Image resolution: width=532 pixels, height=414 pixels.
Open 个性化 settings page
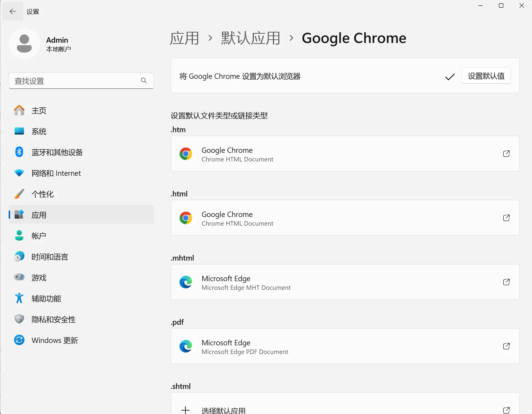pos(43,194)
